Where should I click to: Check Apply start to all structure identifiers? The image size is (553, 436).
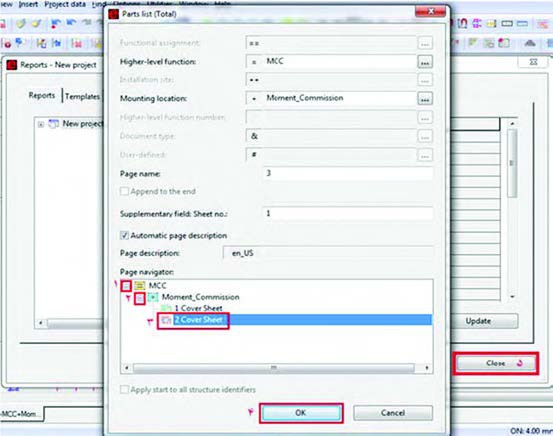tap(124, 389)
